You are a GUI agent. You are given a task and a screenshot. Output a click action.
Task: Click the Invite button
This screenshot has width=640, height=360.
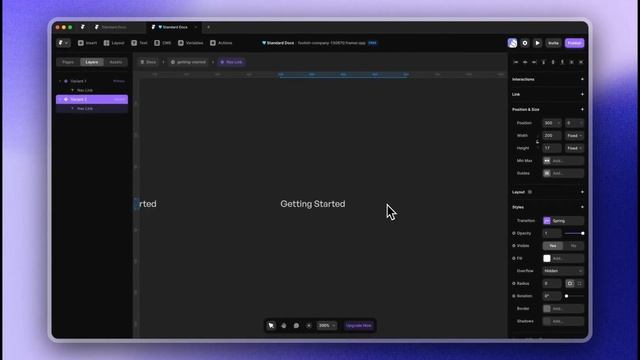(x=553, y=43)
